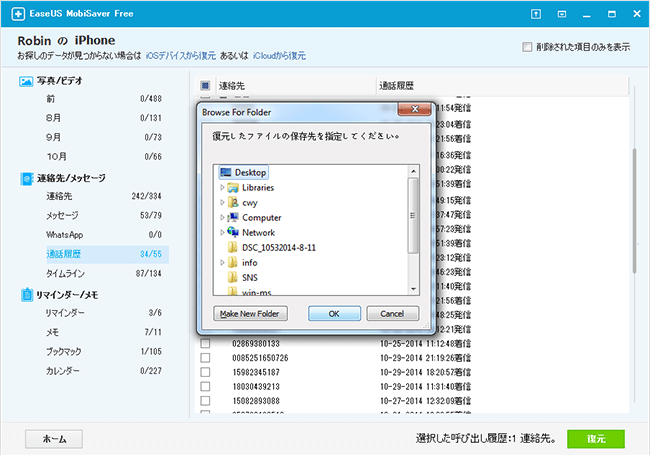
Task: Click the upgrade arrow icon in the title bar
Action: pyautogui.click(x=536, y=14)
